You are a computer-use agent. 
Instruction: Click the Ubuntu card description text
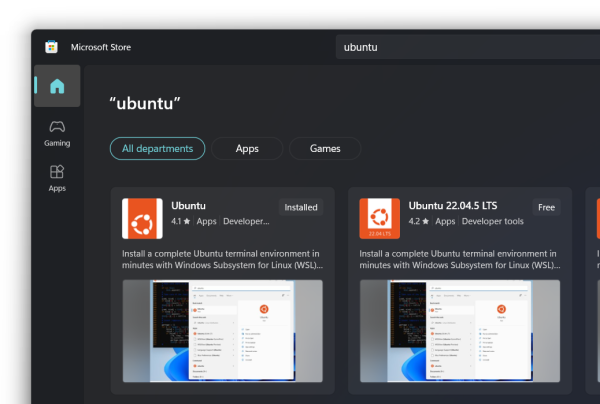(222, 260)
